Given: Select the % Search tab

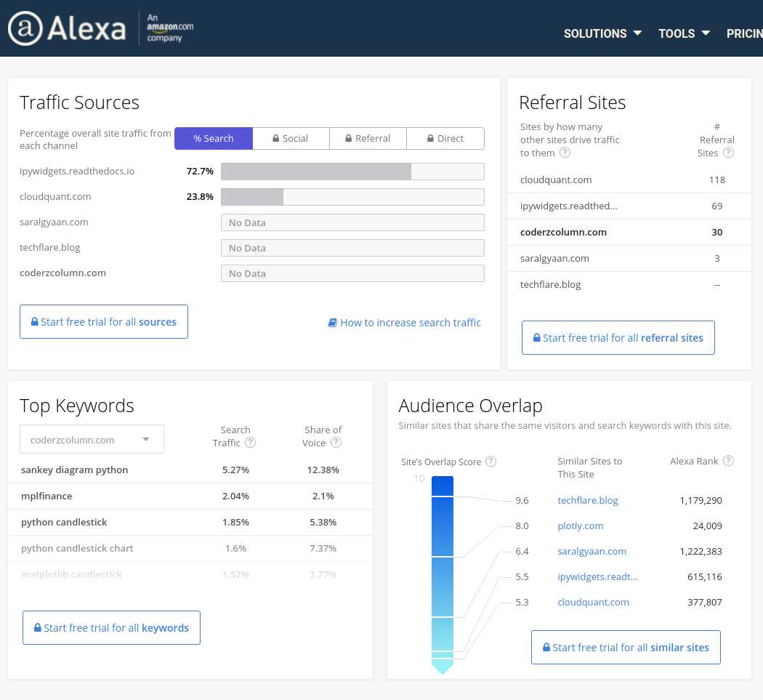Looking at the screenshot, I should [214, 138].
